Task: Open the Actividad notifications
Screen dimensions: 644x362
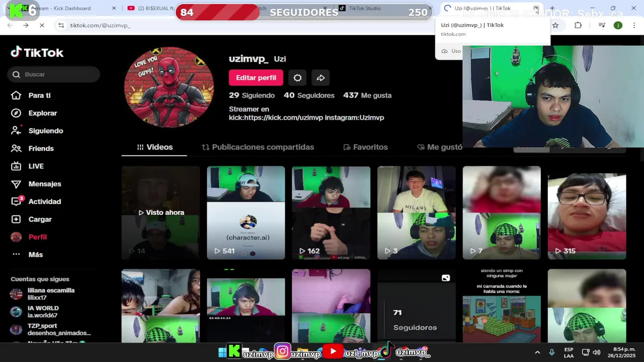Action: coord(36,202)
